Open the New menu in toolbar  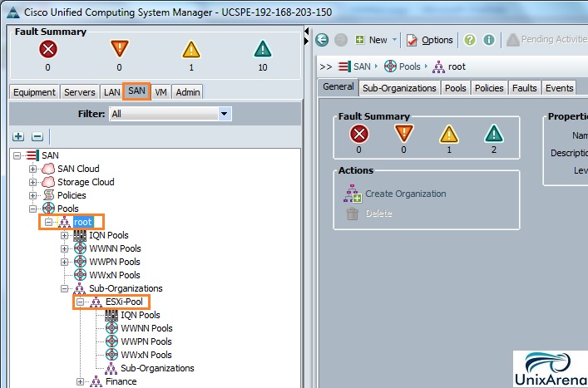click(376, 40)
